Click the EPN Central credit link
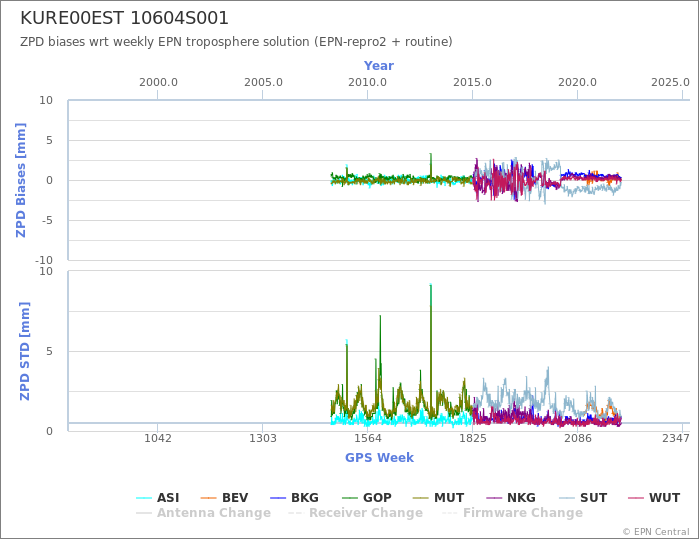 656,532
